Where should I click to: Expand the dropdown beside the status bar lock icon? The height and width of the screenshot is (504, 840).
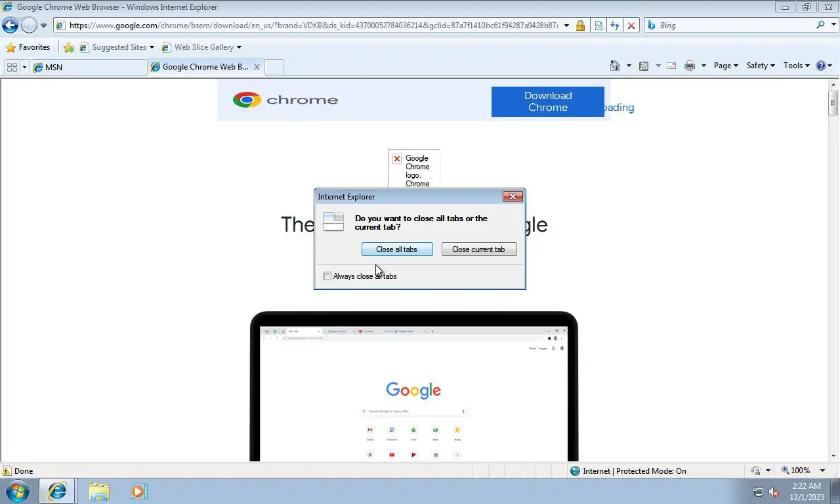768,471
